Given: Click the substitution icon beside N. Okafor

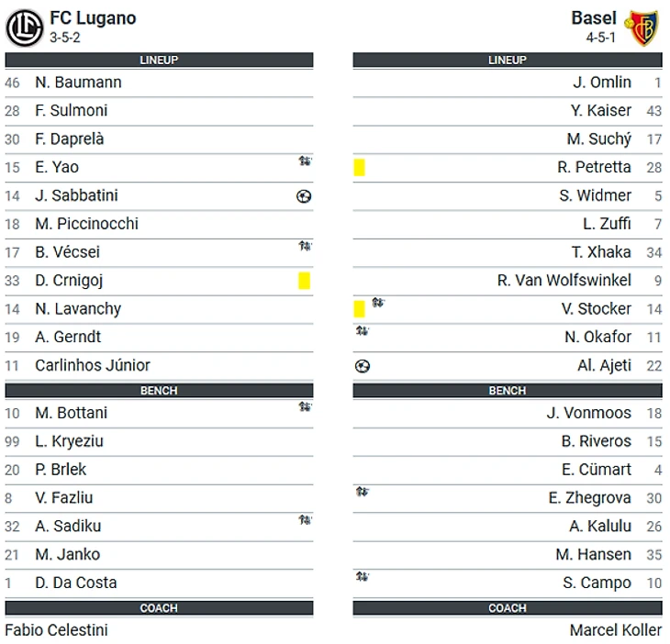Looking at the screenshot, I should coord(363,331).
